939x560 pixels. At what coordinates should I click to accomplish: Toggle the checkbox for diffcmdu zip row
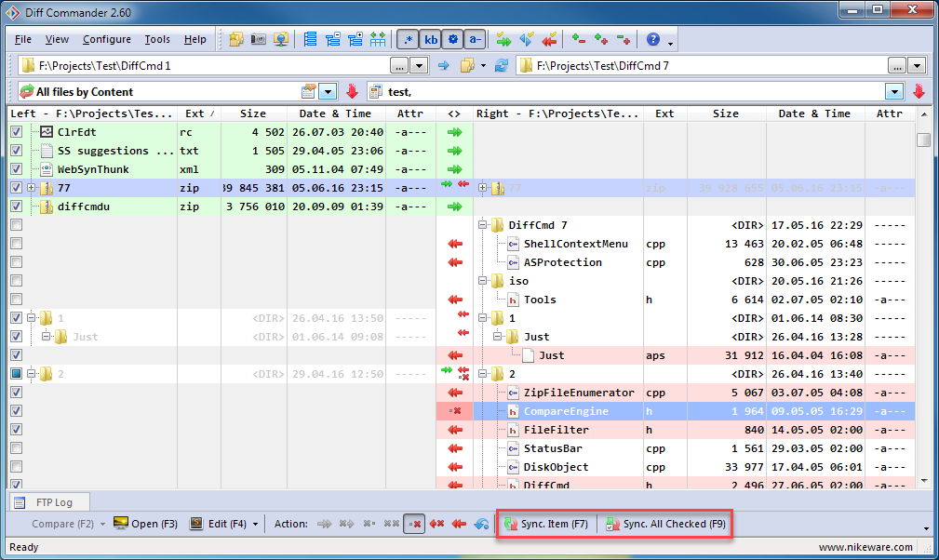coord(16,207)
